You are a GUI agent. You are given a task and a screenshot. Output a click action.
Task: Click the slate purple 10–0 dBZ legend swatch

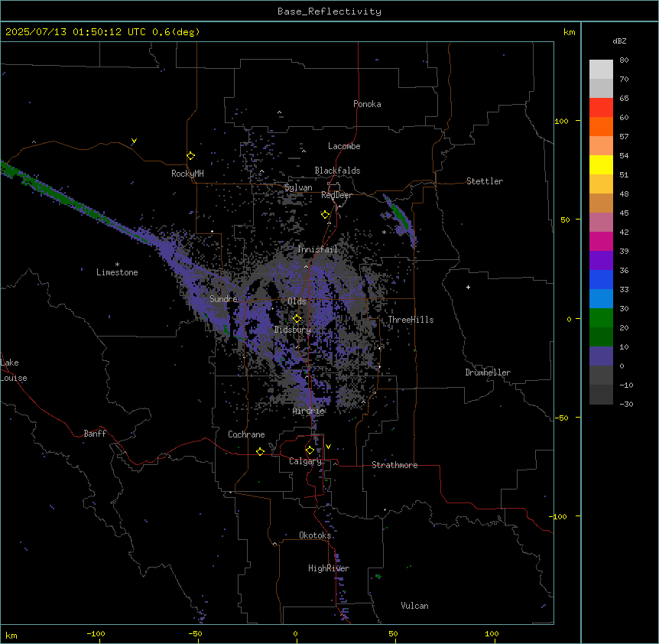(601, 356)
